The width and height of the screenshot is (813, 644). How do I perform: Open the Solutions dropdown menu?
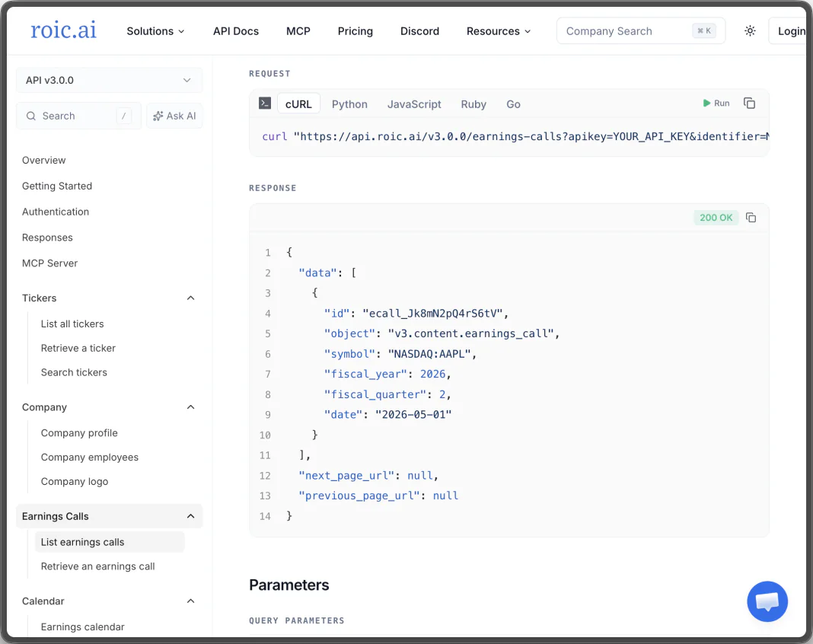pos(155,31)
